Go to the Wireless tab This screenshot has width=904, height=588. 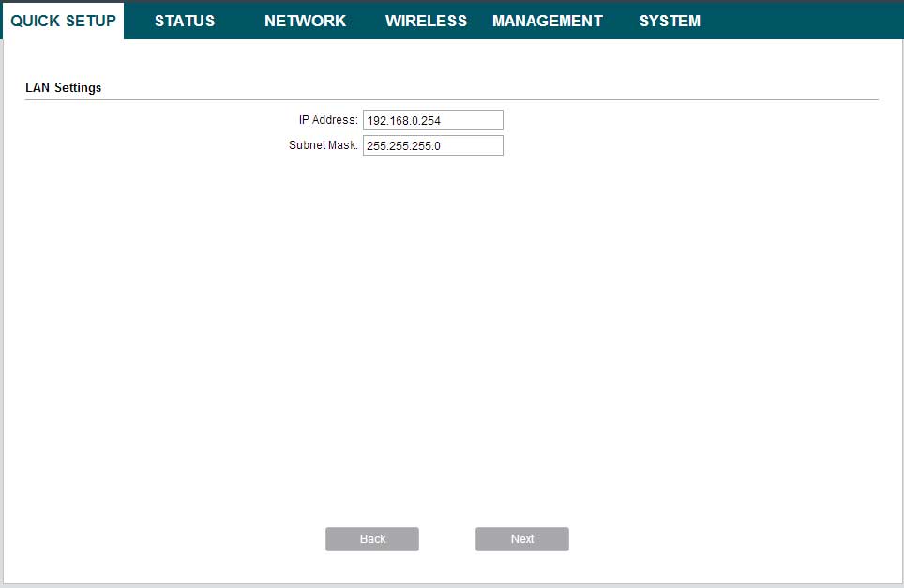coord(426,21)
